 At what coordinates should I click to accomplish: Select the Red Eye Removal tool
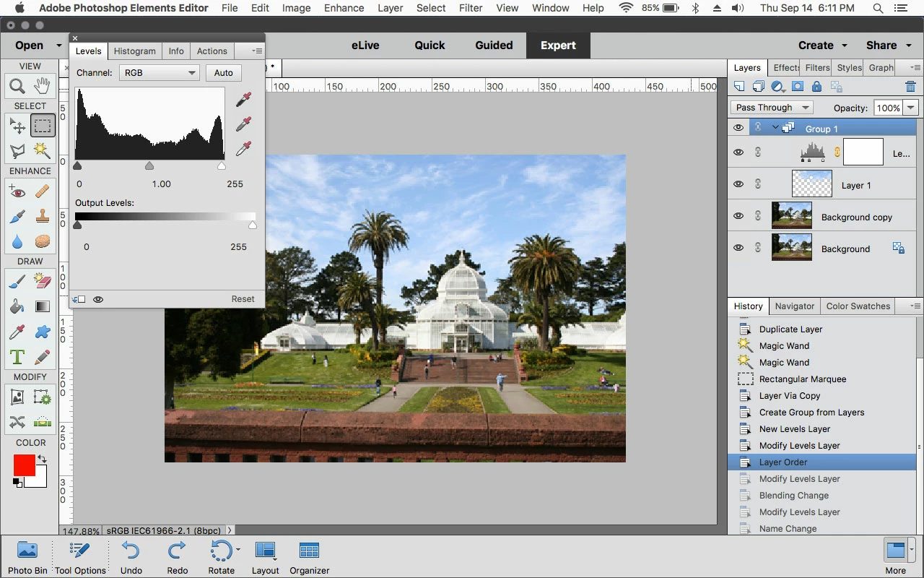[17, 191]
